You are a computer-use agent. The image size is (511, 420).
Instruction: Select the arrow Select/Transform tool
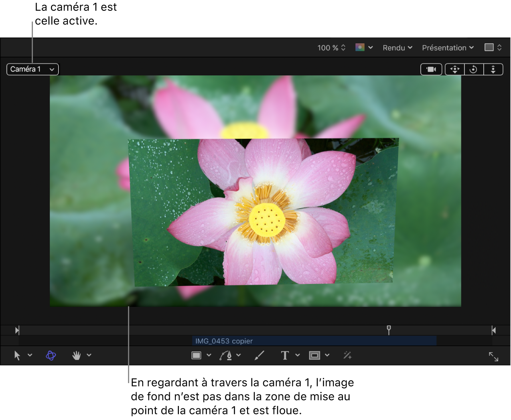click(17, 355)
